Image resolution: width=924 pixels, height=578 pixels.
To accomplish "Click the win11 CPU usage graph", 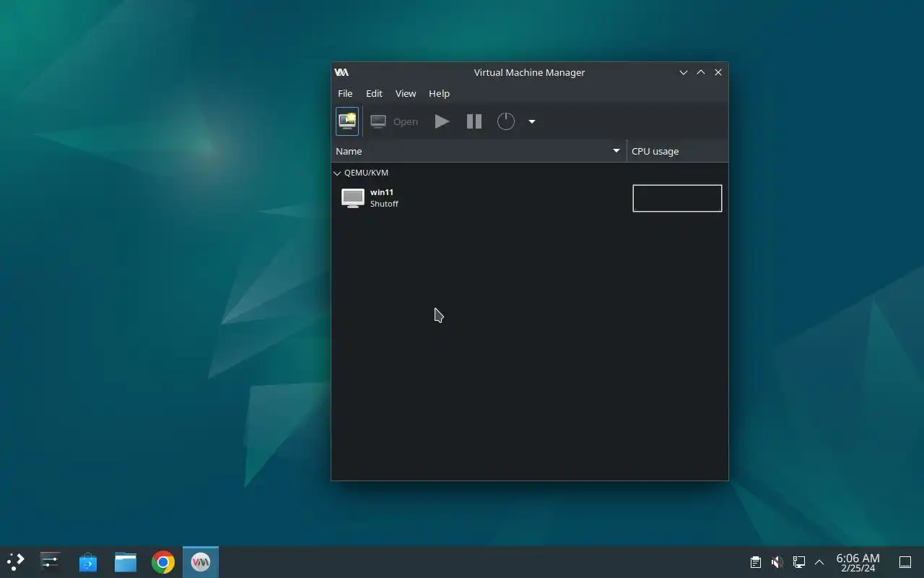I will [677, 198].
